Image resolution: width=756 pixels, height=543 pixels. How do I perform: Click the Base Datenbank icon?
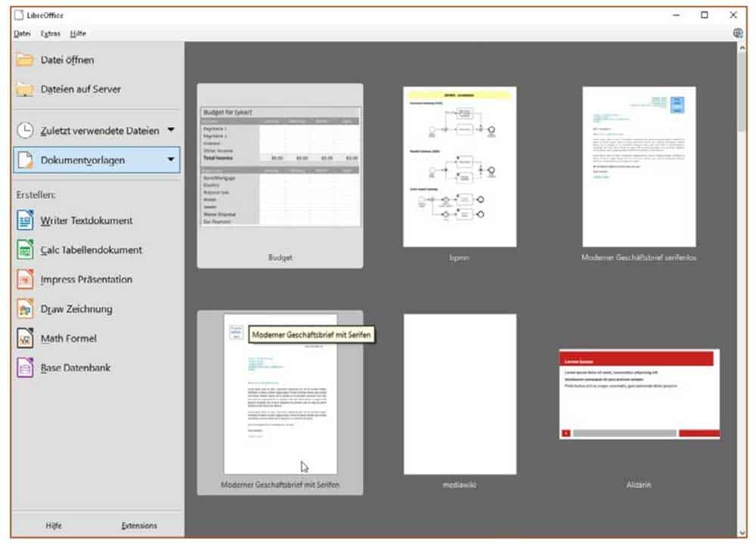(x=25, y=368)
